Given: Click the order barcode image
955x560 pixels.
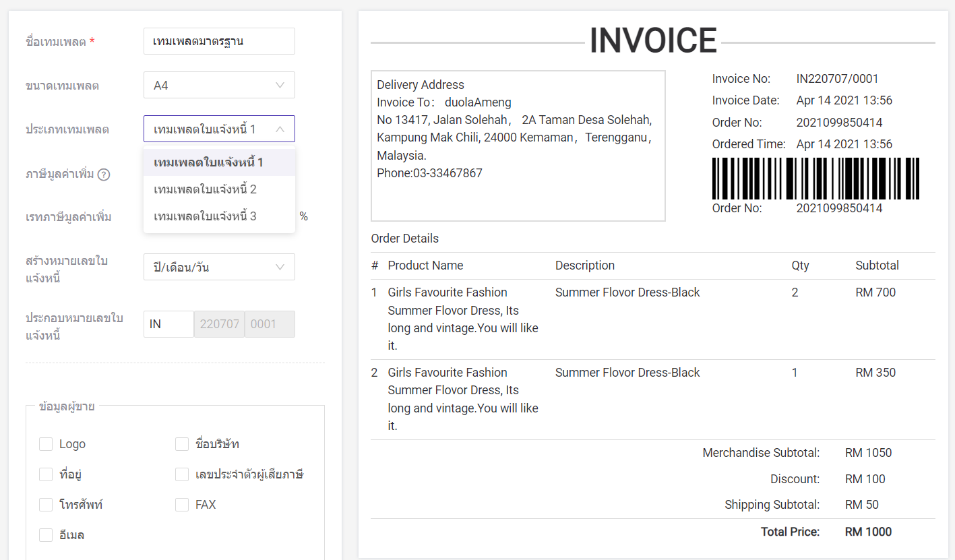Looking at the screenshot, I should [x=815, y=179].
